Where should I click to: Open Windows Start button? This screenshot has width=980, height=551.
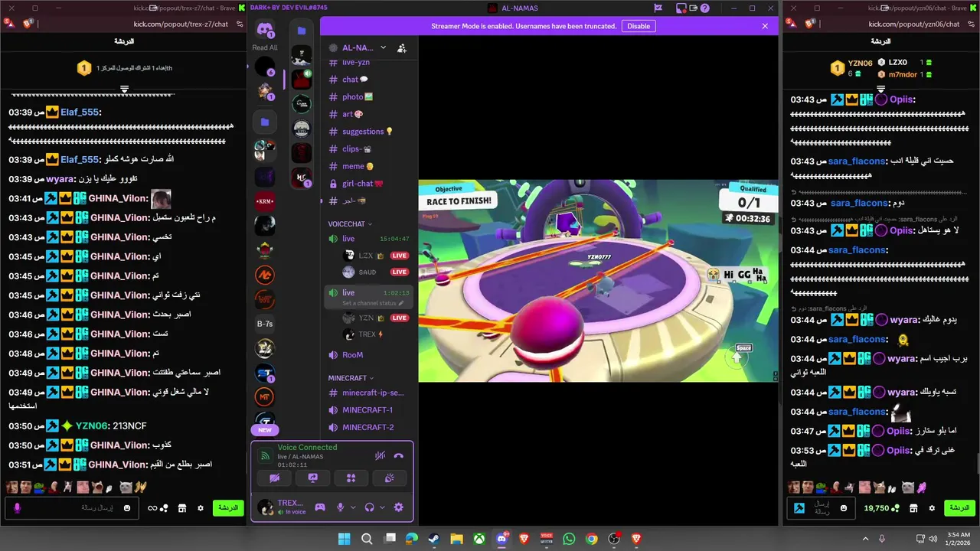(x=344, y=539)
